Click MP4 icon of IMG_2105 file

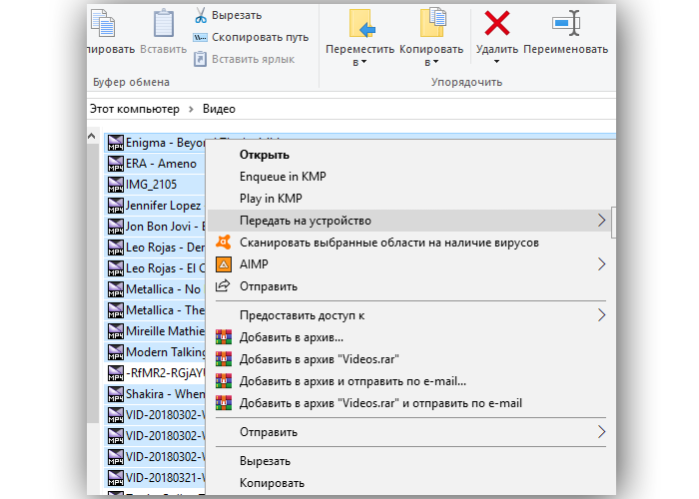pyautogui.click(x=116, y=185)
